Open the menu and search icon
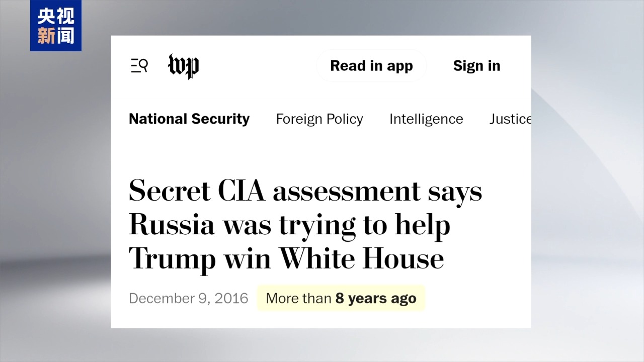This screenshot has width=644, height=362. (139, 66)
